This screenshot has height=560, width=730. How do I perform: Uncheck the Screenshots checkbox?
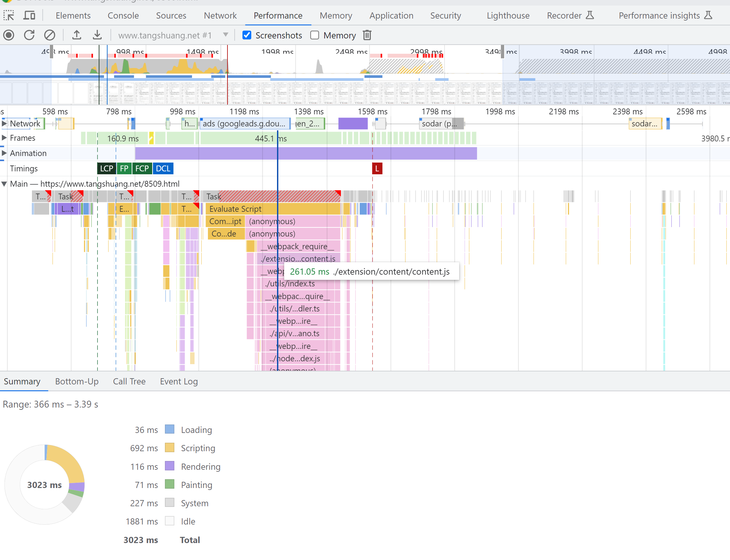pos(247,35)
